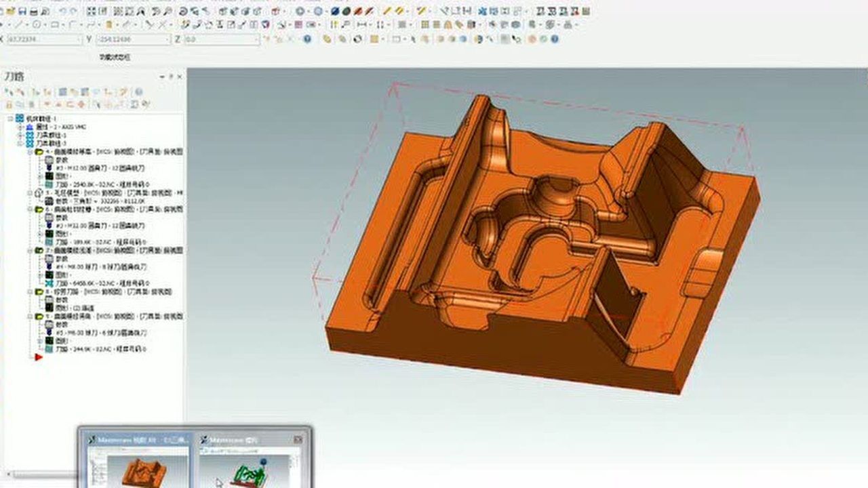Open the backplot simulation icon in 刀路 panel
The image size is (868, 488).
pyautogui.click(x=64, y=91)
